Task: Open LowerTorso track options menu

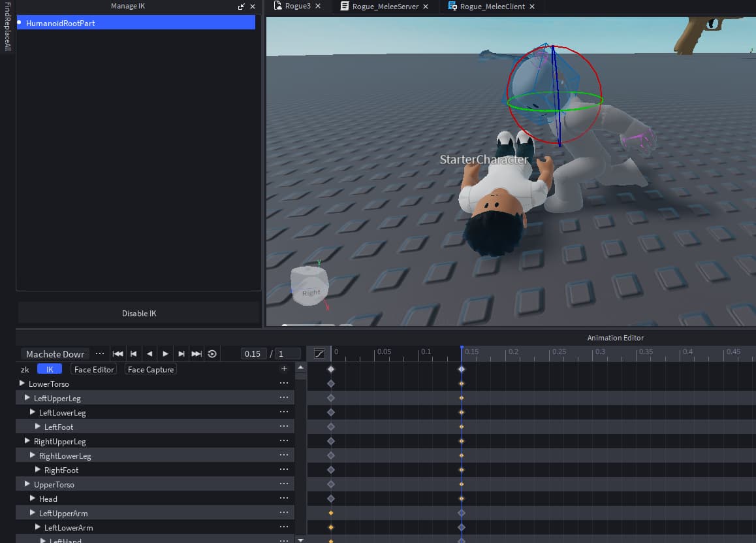Action: coord(284,384)
